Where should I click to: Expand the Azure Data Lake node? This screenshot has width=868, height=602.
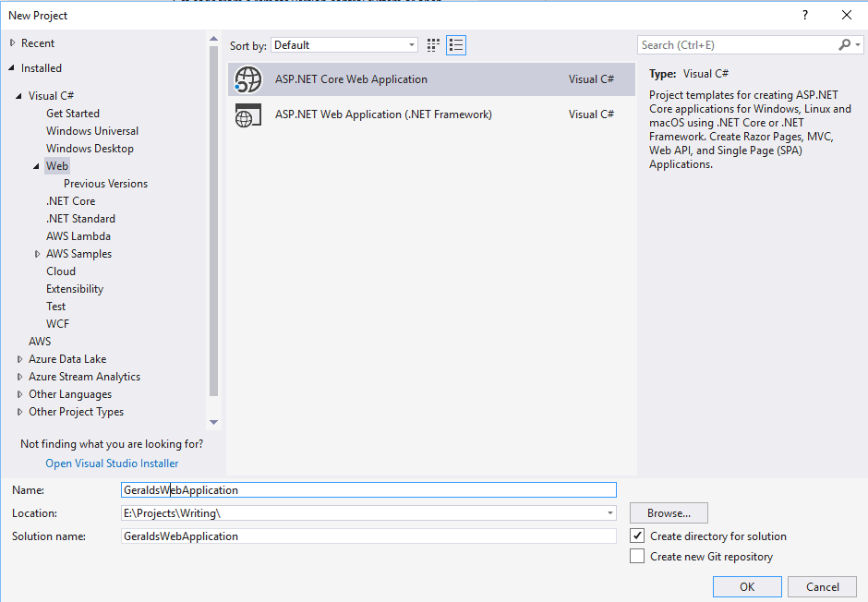(x=19, y=359)
